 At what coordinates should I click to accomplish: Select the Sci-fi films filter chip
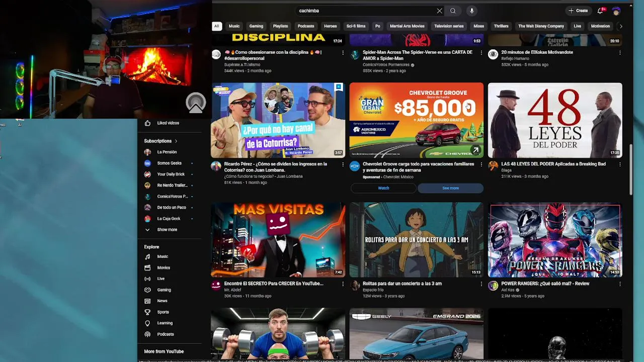356,26
